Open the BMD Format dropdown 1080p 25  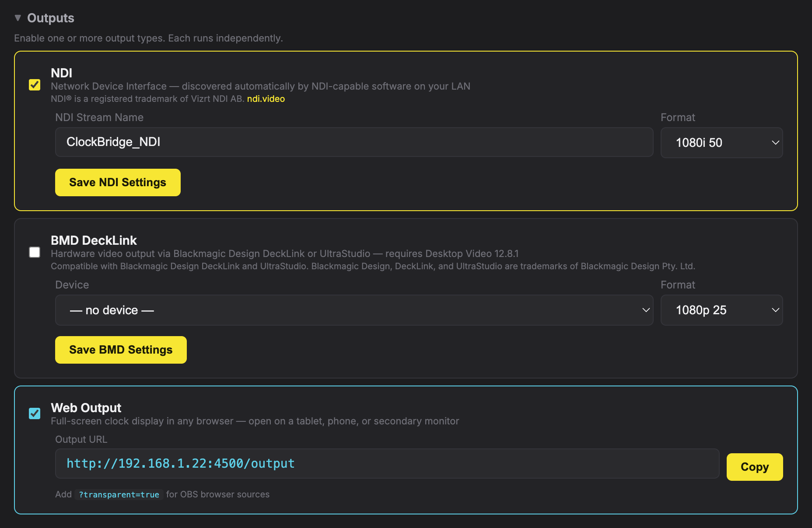pyautogui.click(x=722, y=310)
